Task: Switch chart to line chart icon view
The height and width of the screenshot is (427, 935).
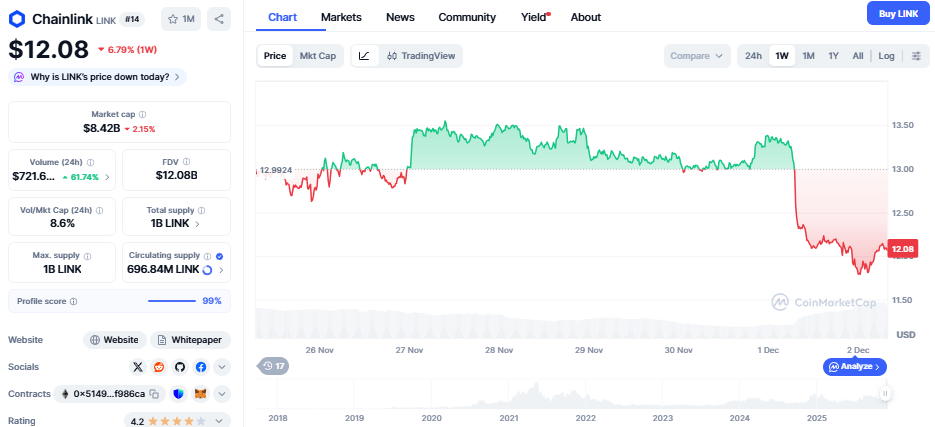Action: [x=364, y=56]
